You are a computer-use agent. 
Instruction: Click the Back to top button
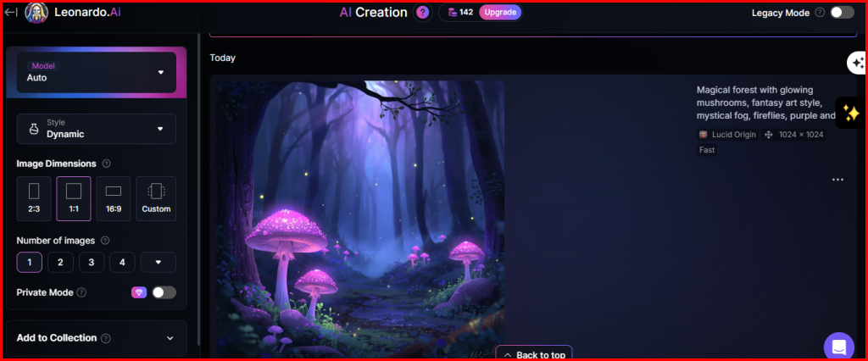coord(534,354)
